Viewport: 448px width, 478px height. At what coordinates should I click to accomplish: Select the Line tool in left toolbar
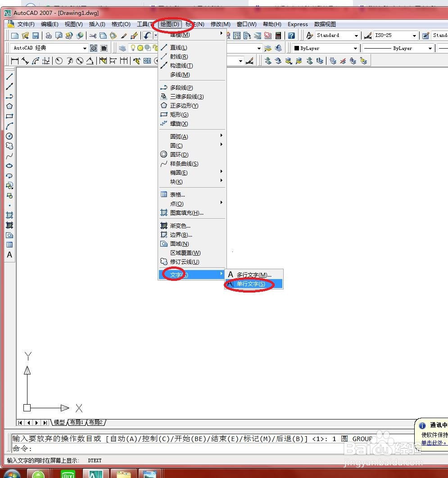pyautogui.click(x=9, y=77)
